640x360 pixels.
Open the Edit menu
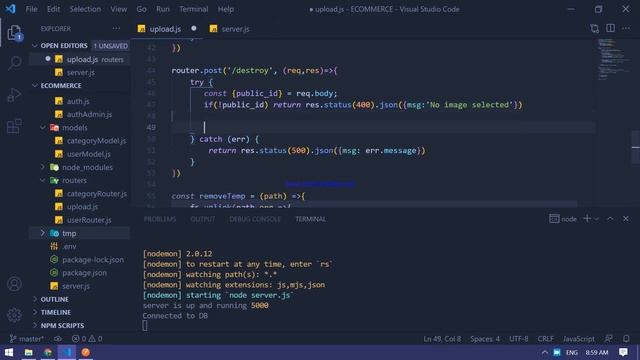pyautogui.click(x=53, y=9)
